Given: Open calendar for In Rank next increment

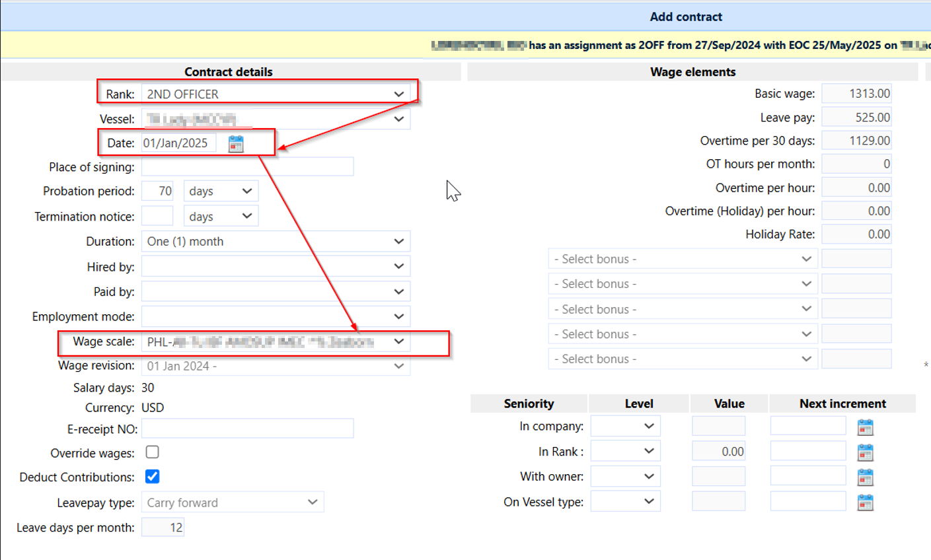Looking at the screenshot, I should tap(865, 452).
